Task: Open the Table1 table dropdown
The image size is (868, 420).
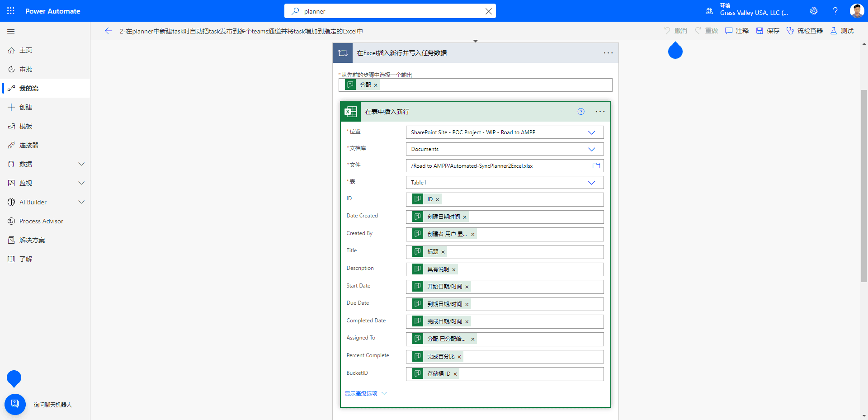Action: coord(591,183)
